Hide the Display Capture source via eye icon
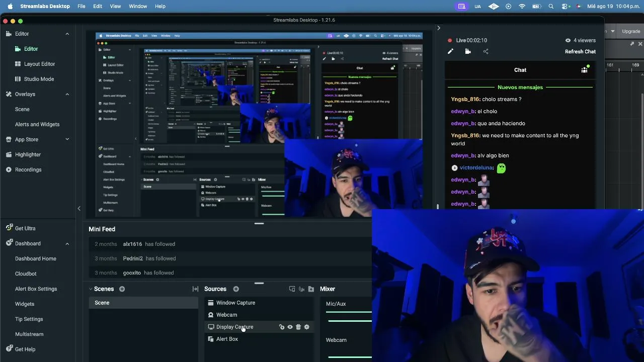Screen dimensions: 644x362 [x=290, y=327]
